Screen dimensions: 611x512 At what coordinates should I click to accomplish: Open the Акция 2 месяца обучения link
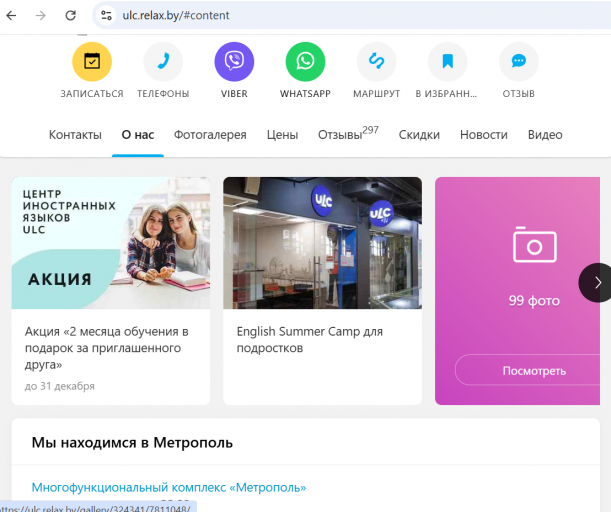click(x=107, y=348)
